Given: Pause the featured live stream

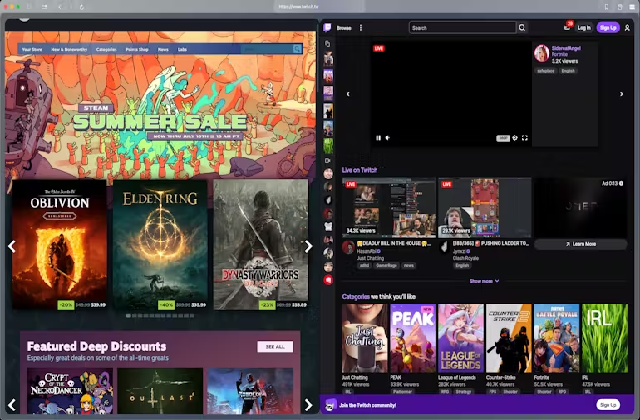Looking at the screenshot, I should pyautogui.click(x=378, y=138).
